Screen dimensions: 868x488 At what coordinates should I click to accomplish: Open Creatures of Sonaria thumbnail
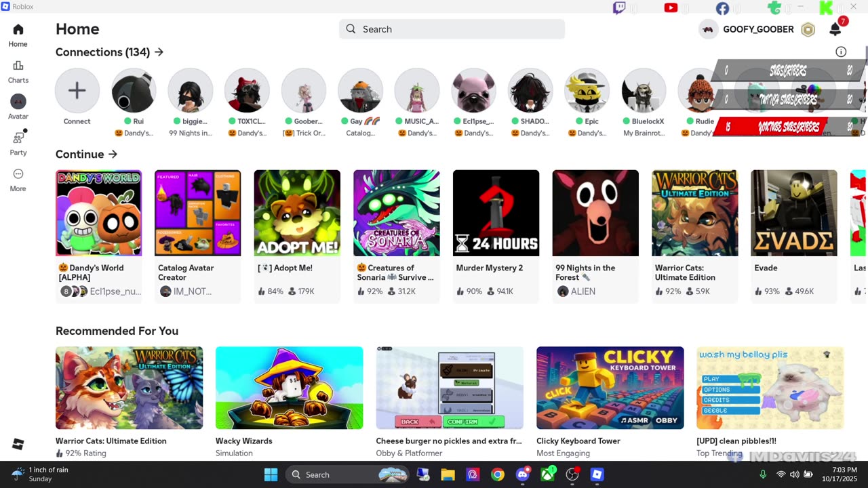397,213
